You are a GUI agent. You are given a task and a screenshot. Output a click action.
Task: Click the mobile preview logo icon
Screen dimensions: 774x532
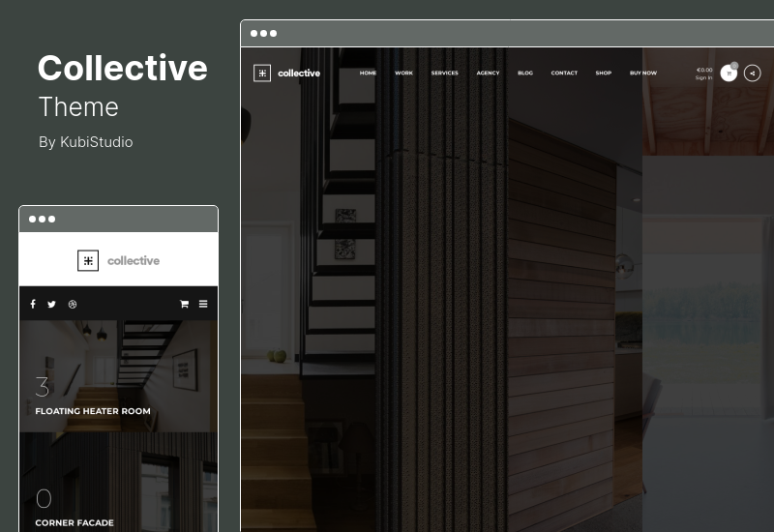[88, 260]
